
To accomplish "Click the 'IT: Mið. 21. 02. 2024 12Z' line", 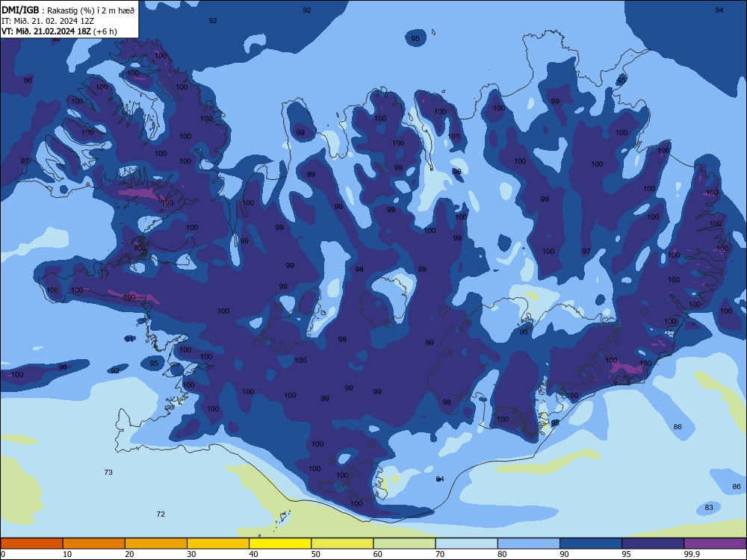I will pyautogui.click(x=48, y=21).
